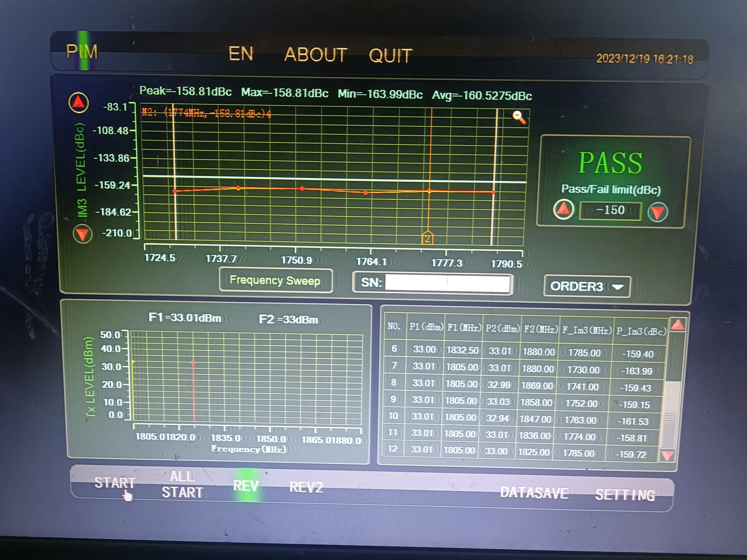Image resolution: width=747 pixels, height=560 pixels.
Task: Toggle the REV measurement mode
Action: pyautogui.click(x=246, y=486)
